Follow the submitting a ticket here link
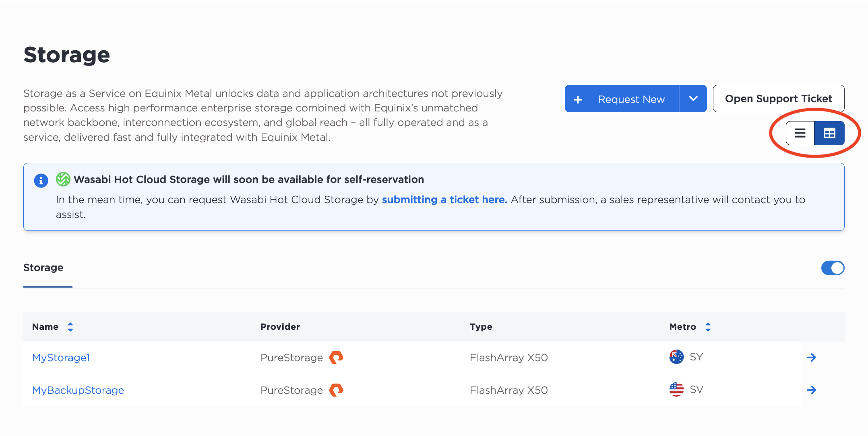The width and height of the screenshot is (868, 436). pyautogui.click(x=444, y=200)
